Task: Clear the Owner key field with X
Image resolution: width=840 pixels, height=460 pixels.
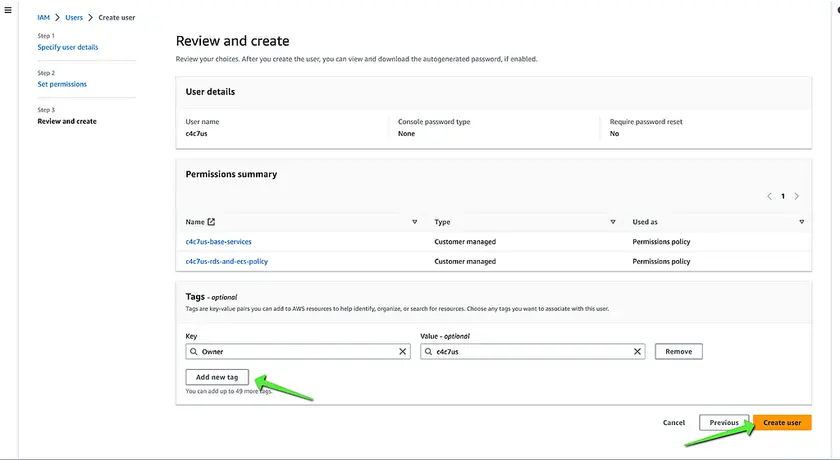Action: [402, 351]
